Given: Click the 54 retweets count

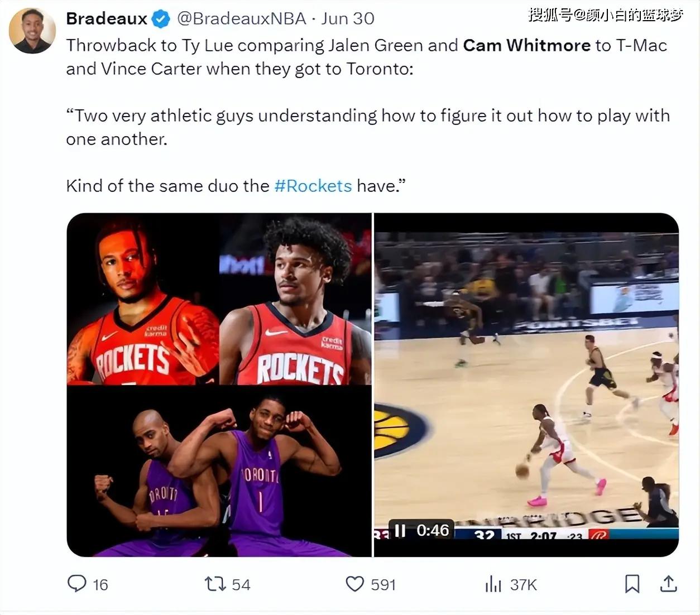Looking at the screenshot, I should (241, 585).
